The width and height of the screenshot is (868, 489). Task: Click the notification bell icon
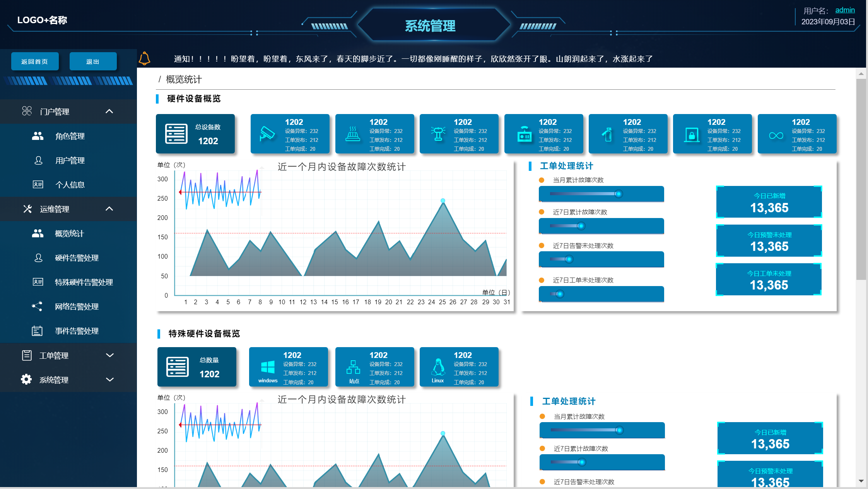pos(144,58)
